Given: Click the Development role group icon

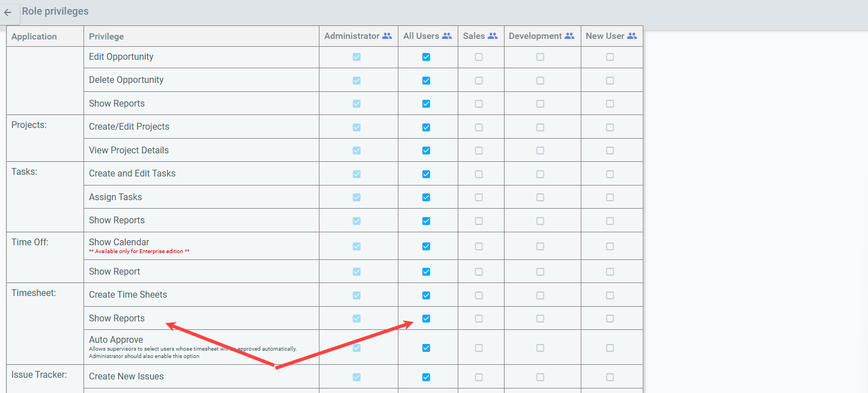Looking at the screenshot, I should pos(569,36).
